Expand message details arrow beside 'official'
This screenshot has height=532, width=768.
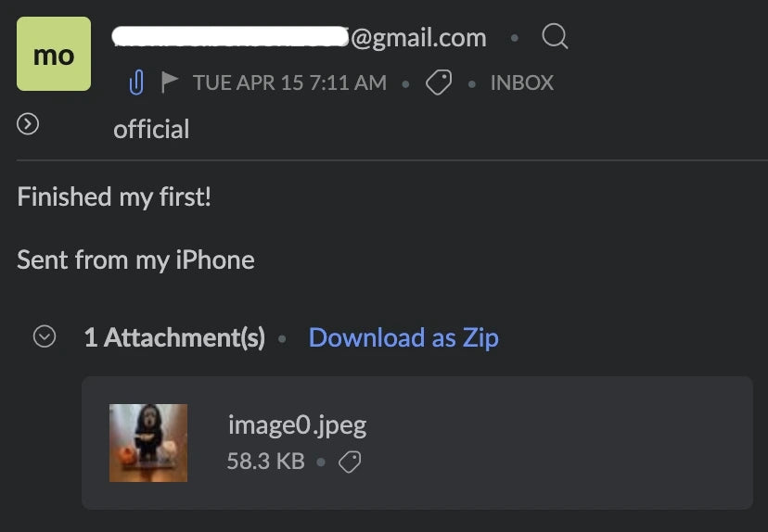(28, 124)
